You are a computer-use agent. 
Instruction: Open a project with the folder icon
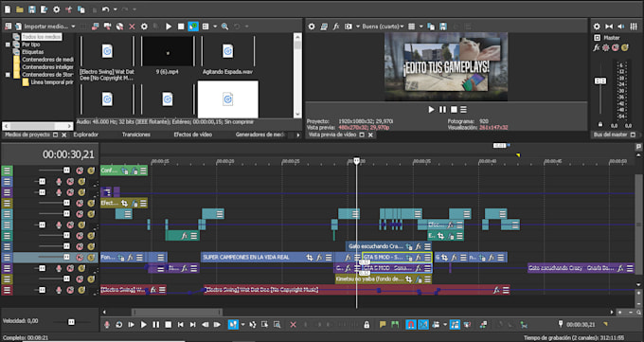[19, 9]
